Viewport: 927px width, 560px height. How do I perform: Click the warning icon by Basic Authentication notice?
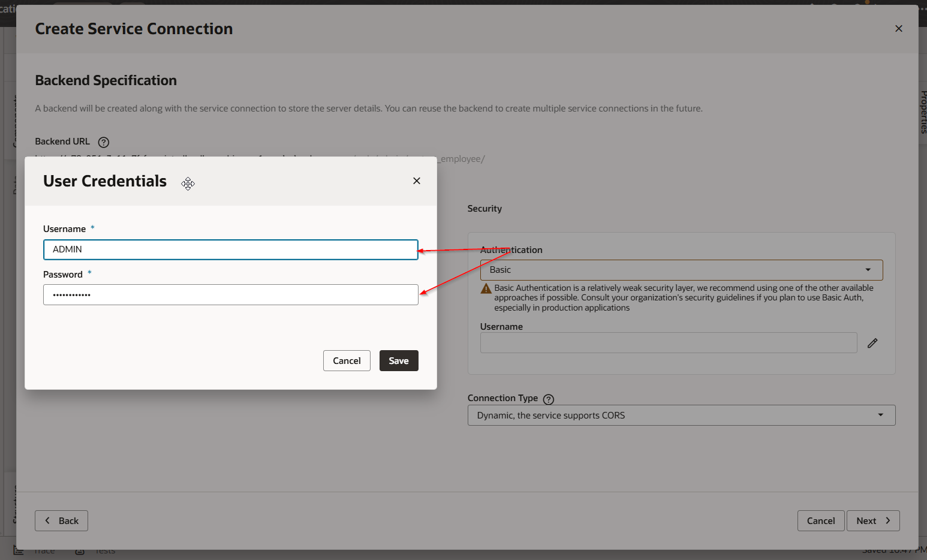click(x=486, y=289)
